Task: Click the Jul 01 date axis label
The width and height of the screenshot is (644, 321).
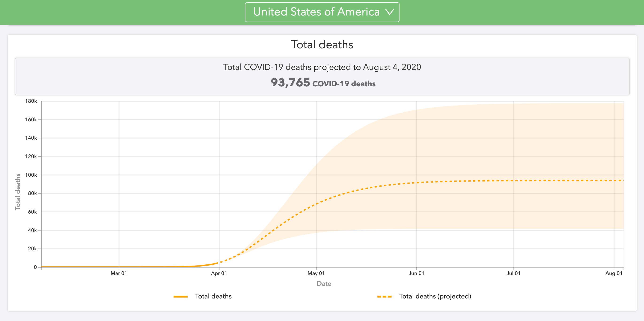Action: [513, 273]
